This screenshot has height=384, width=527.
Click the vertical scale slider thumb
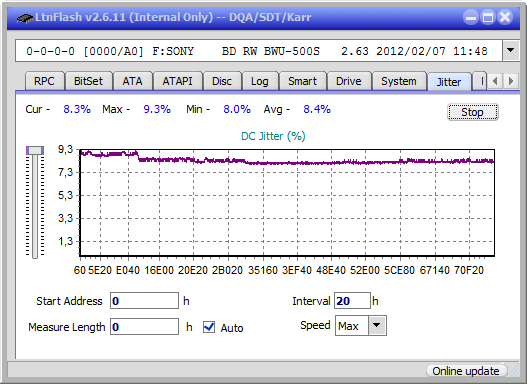pyautogui.click(x=35, y=150)
